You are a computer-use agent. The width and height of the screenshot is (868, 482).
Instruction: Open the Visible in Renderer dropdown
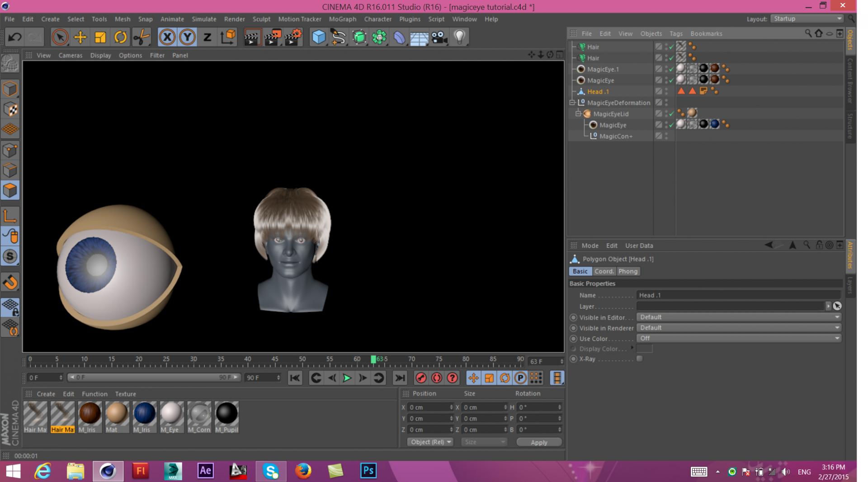(x=739, y=327)
